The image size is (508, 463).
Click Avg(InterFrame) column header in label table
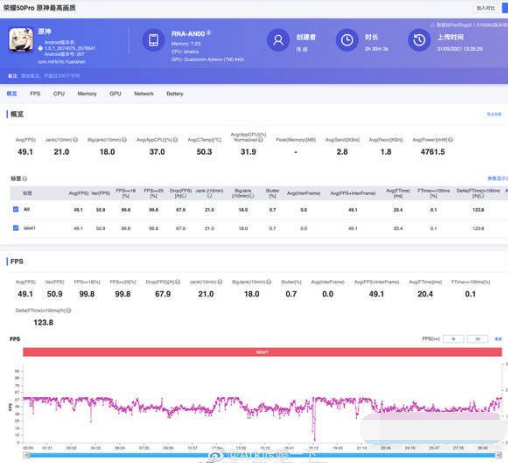pos(304,193)
